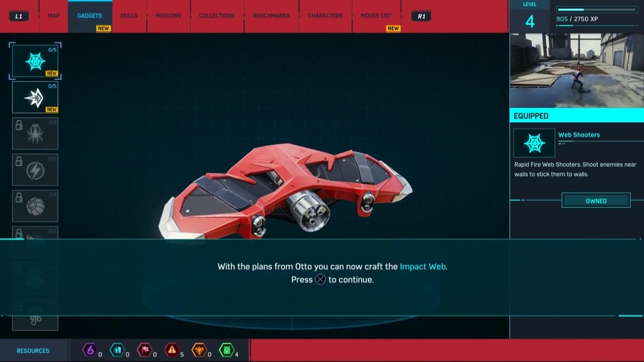Open the Map tab
The height and width of the screenshot is (362, 644).
[x=54, y=16]
